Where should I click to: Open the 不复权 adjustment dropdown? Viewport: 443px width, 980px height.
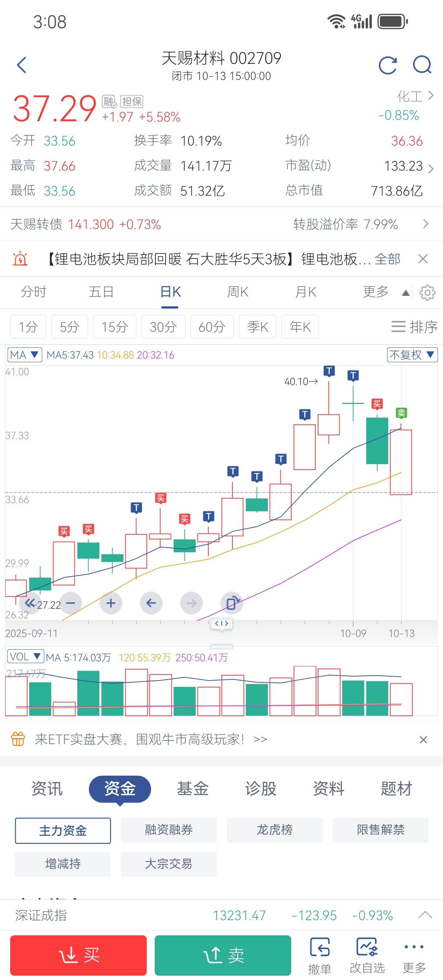tap(412, 355)
